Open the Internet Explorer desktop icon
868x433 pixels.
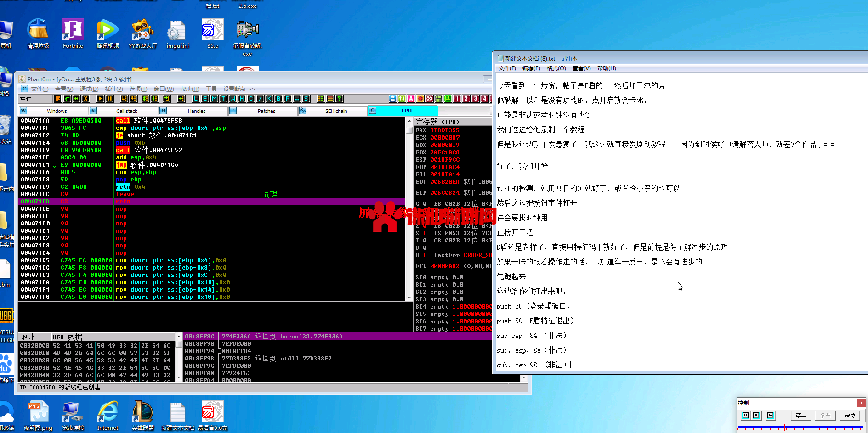pyautogui.click(x=108, y=416)
